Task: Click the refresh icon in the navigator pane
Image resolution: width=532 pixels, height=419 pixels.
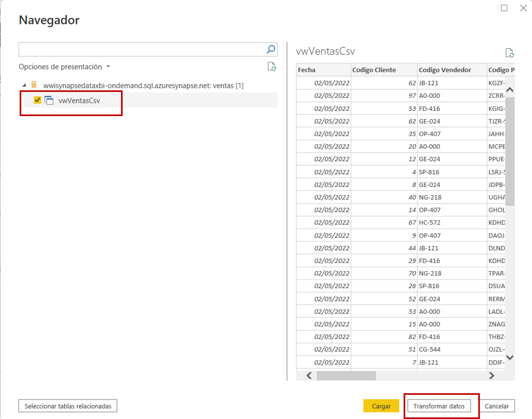Action: point(272,67)
